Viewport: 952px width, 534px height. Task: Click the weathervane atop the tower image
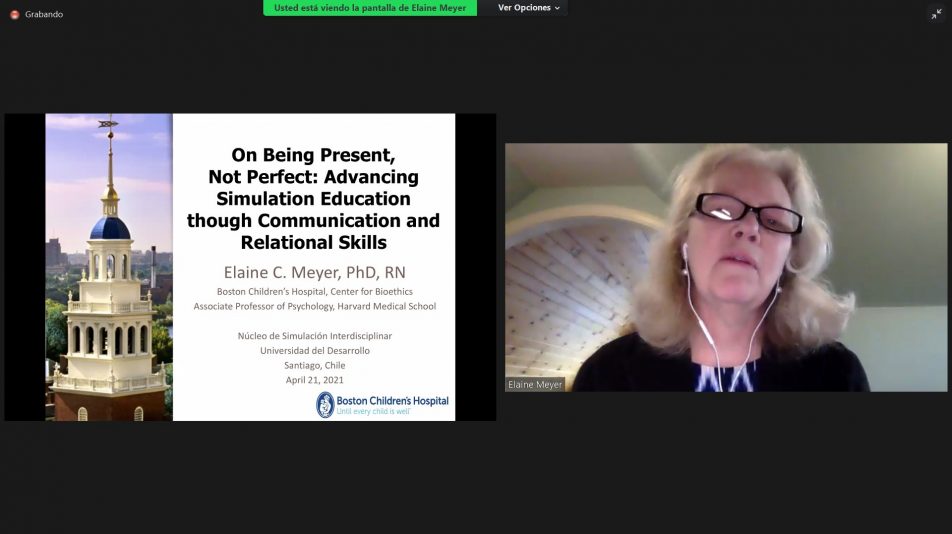tap(108, 125)
